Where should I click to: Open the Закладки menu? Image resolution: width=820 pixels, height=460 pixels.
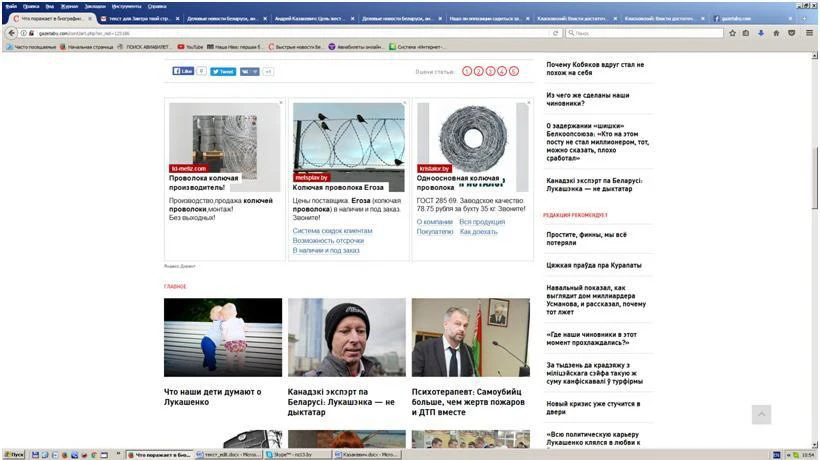95,6
